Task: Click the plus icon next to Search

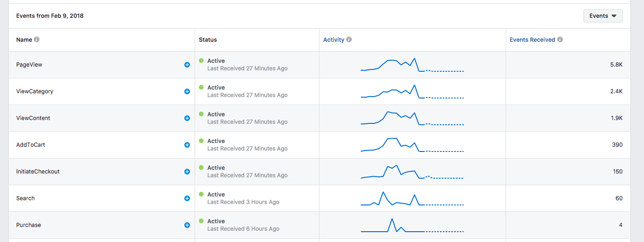Action: coord(187,198)
